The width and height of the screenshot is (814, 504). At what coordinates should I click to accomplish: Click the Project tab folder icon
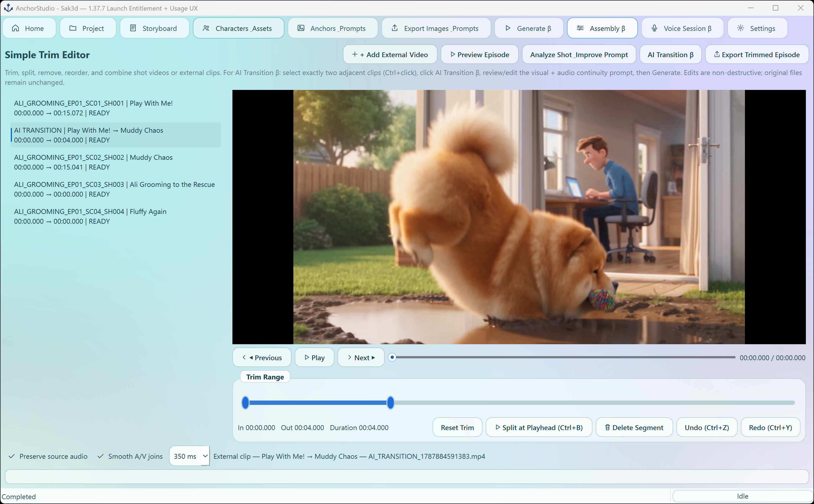click(73, 28)
